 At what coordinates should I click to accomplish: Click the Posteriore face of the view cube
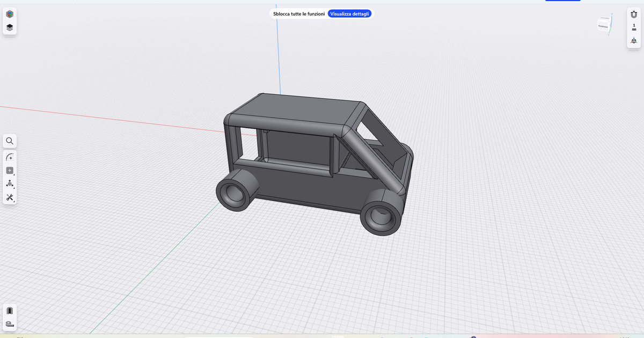pyautogui.click(x=603, y=26)
